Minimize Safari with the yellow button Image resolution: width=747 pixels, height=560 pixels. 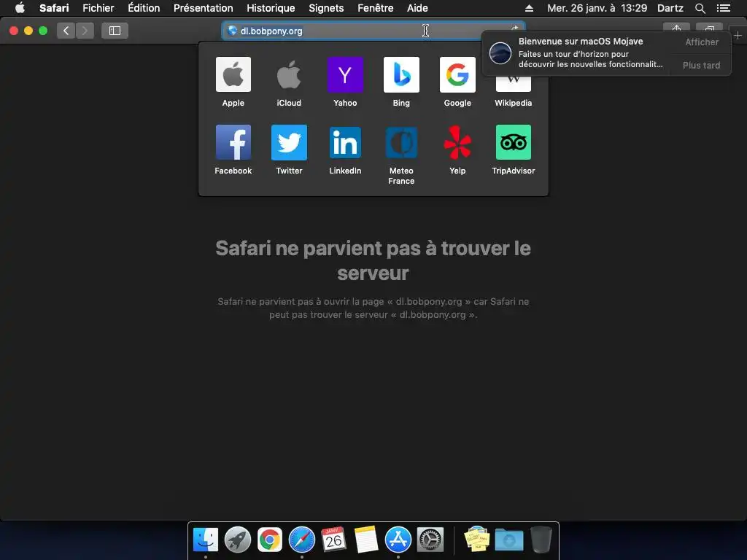click(28, 31)
